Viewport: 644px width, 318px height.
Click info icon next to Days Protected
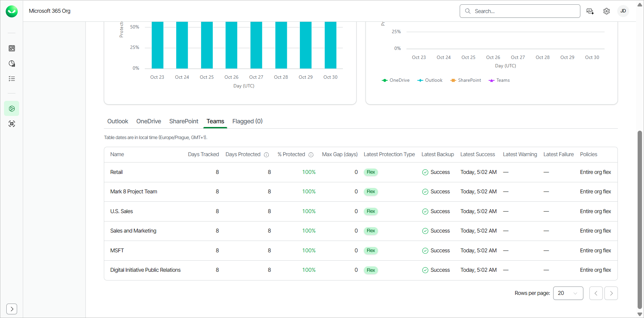(x=266, y=155)
